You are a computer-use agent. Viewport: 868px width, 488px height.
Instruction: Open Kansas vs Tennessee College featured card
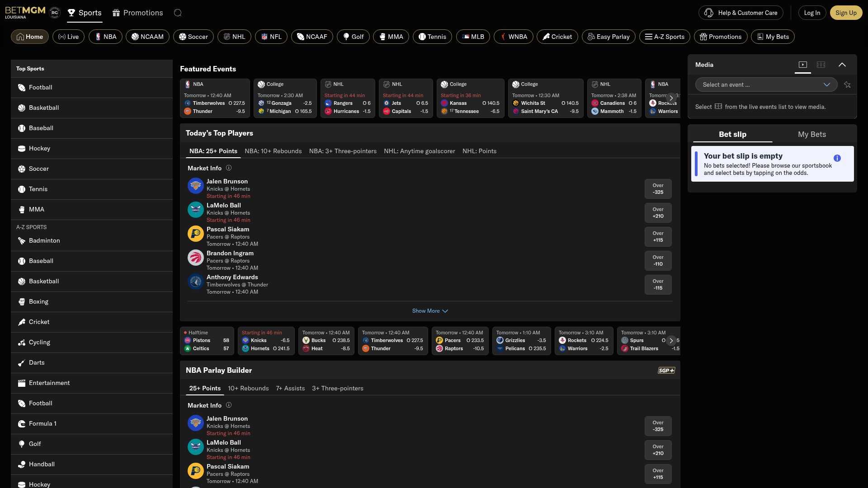[x=470, y=98]
